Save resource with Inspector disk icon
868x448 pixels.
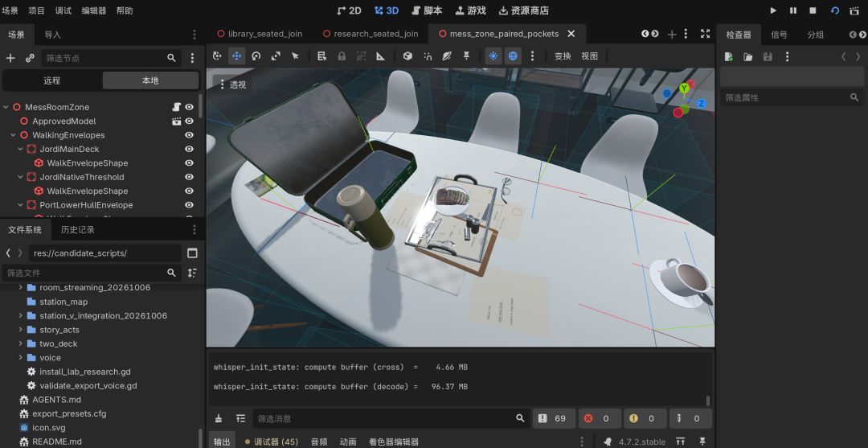pos(768,56)
